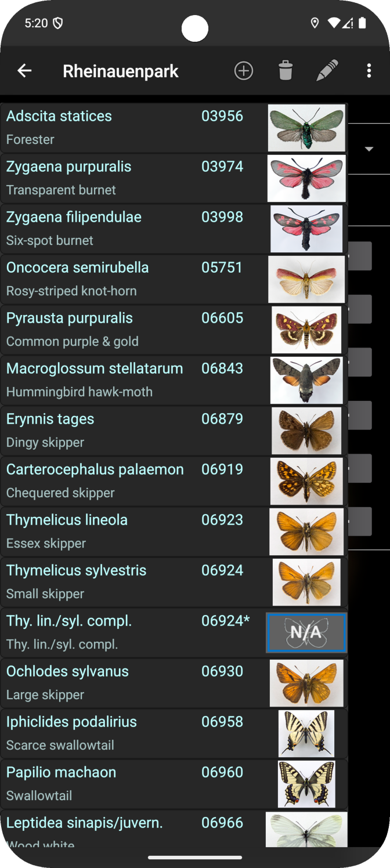Tap the N/A placeholder image

(306, 632)
